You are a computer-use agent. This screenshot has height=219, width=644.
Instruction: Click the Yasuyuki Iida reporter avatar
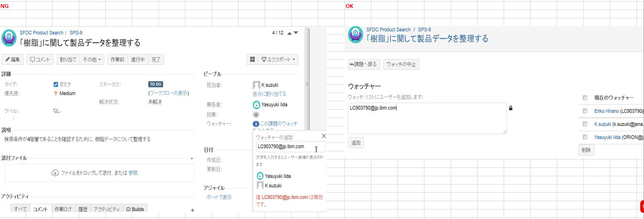[x=256, y=105]
